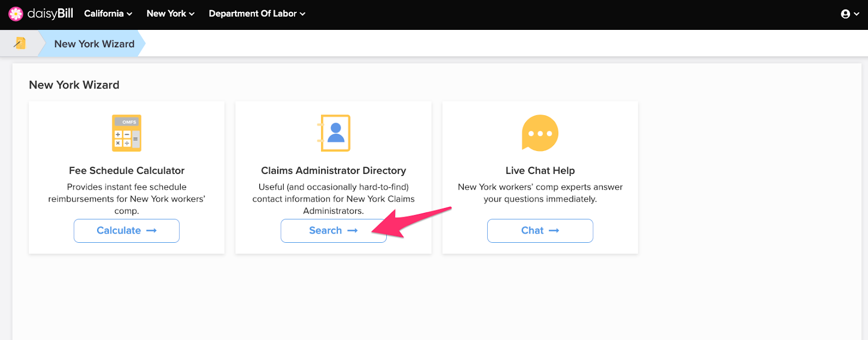Screen dimensions: 868x340
Task: Expand the account menu chevron
Action: click(857, 14)
